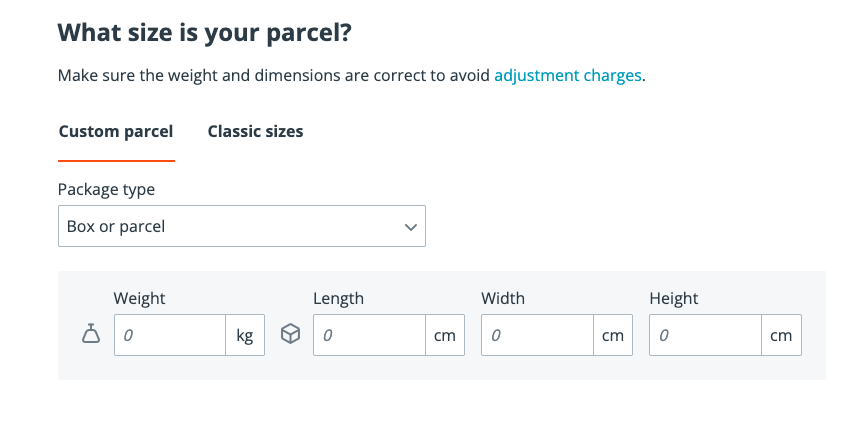Click the cm unit beside Width field
858x423 pixels.
coord(613,336)
